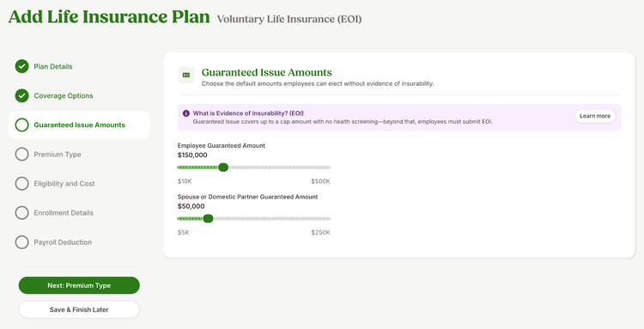Viewport: 644px width, 329px height.
Task: Click the money icon beside Guaranteed Issue Amounts heading
Action: tap(186, 75)
